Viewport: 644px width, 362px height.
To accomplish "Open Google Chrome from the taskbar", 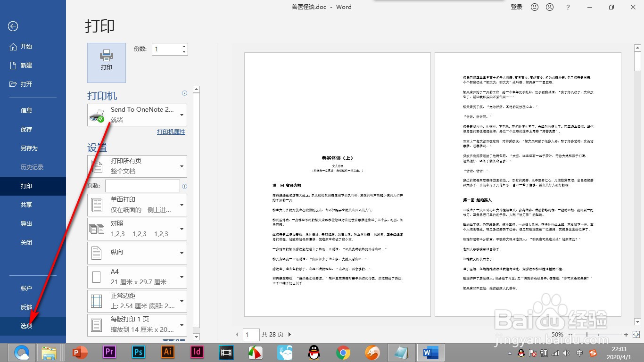I will coord(343,352).
